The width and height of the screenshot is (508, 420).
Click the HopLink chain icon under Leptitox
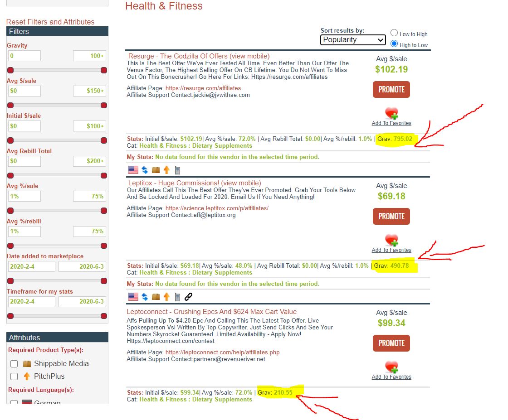(189, 297)
